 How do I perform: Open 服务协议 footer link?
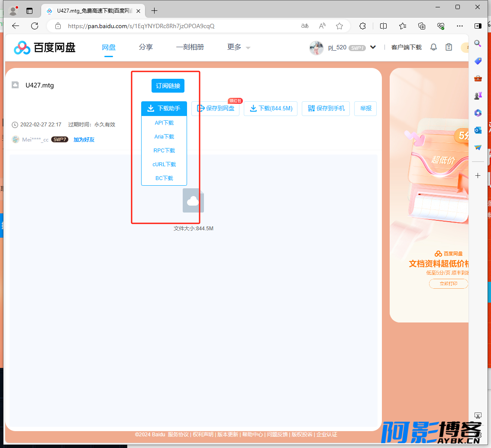178,435
